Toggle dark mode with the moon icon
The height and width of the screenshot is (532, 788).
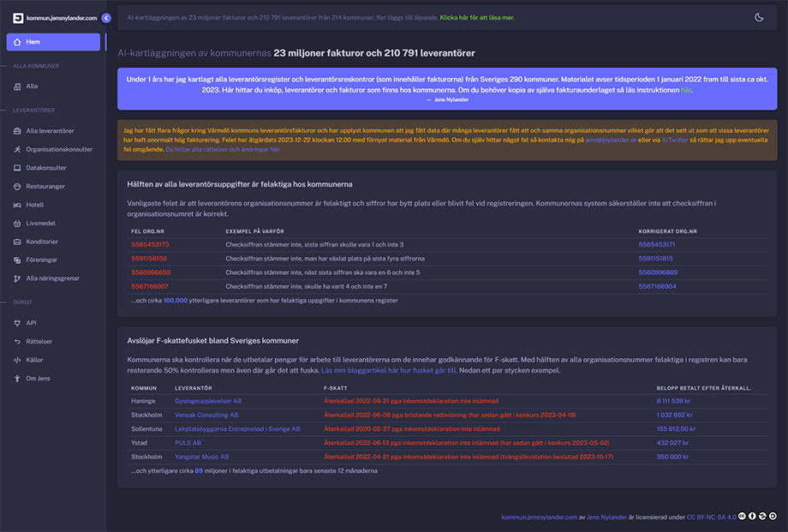click(x=759, y=17)
